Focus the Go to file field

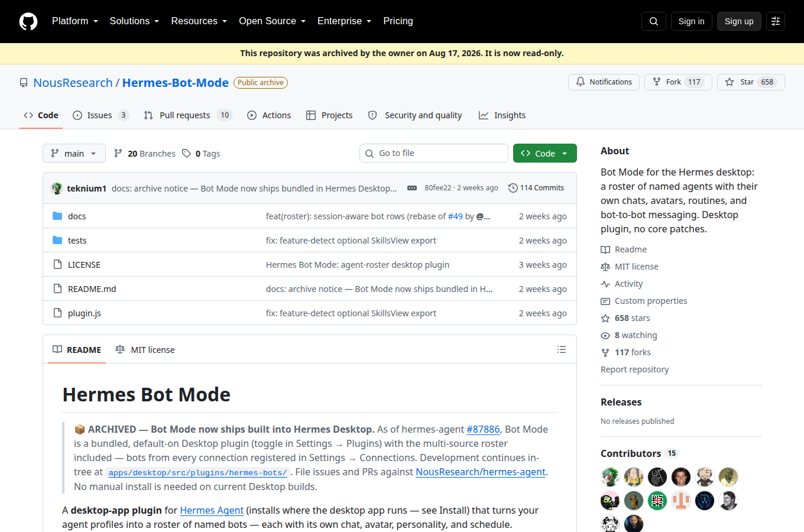click(x=434, y=153)
